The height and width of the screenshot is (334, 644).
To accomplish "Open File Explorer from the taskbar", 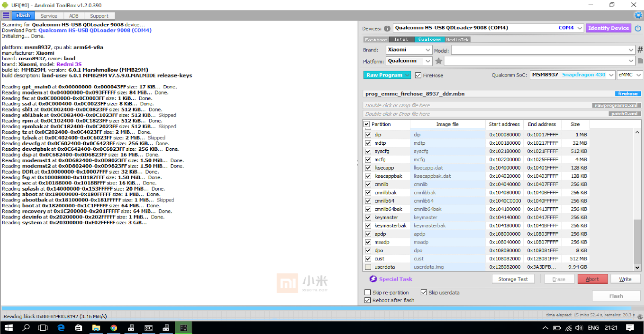I will coord(96,328).
